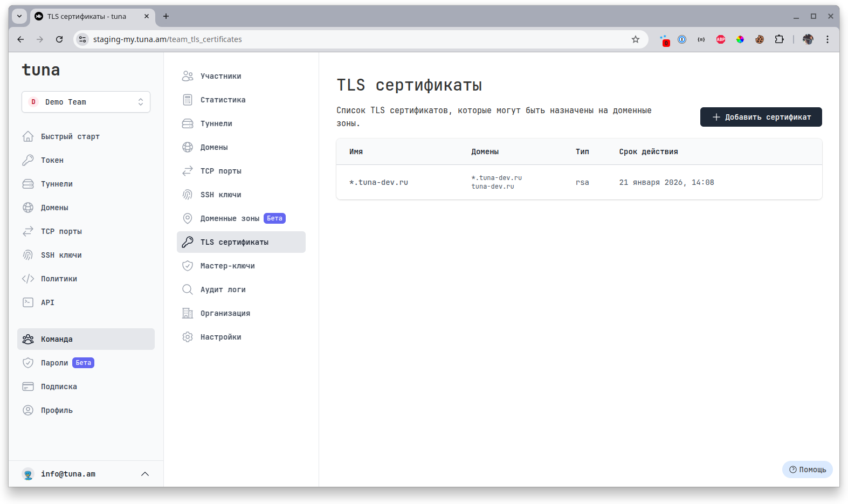
Task: Open the tab search dropdown
Action: tap(19, 16)
